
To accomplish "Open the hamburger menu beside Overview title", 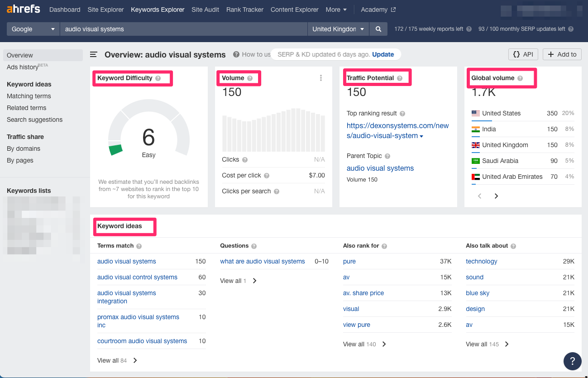I will coord(94,54).
